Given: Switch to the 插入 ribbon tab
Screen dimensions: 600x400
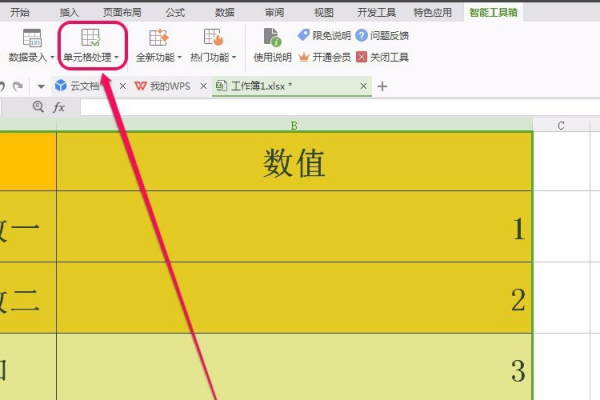Looking at the screenshot, I should [69, 13].
